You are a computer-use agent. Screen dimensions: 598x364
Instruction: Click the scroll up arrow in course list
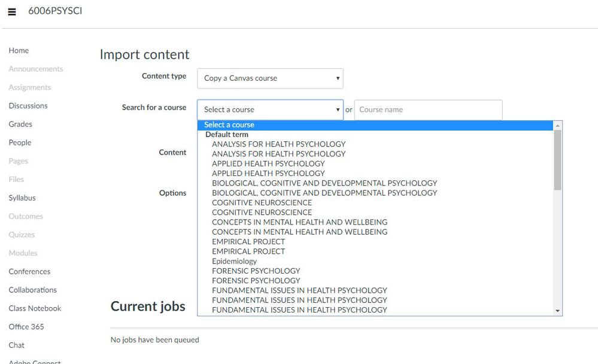tap(558, 126)
